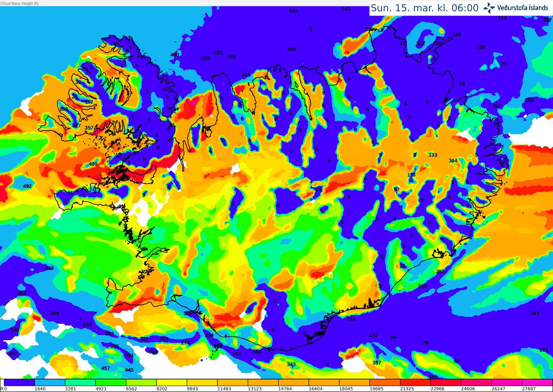Click the map value 390
The width and height of the screenshot is (553, 392).
(x=291, y=49)
